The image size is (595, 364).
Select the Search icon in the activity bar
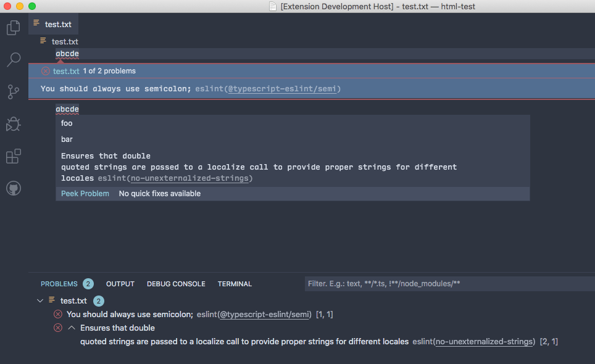pyautogui.click(x=12, y=59)
